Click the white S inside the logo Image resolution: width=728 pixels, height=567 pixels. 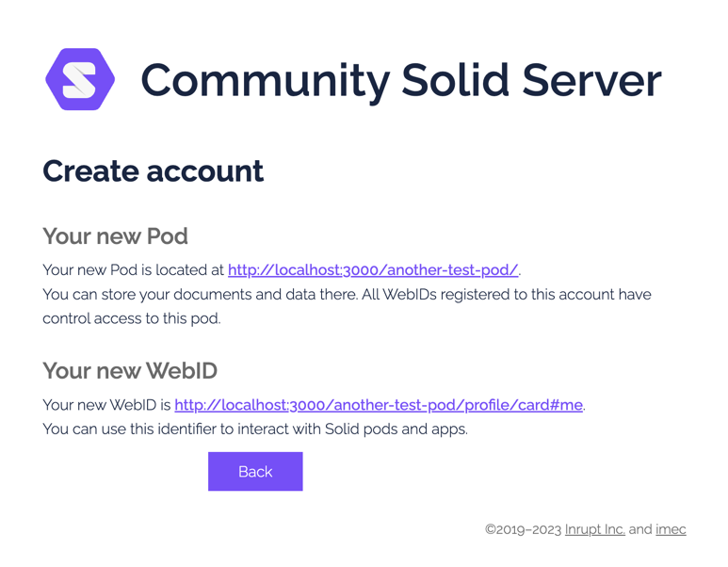pos(79,80)
